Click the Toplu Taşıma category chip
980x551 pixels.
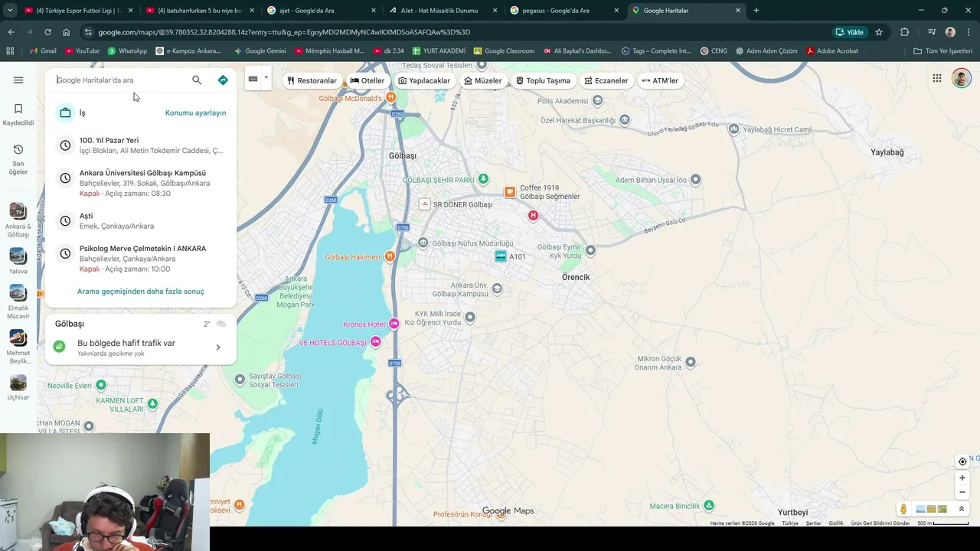(543, 80)
